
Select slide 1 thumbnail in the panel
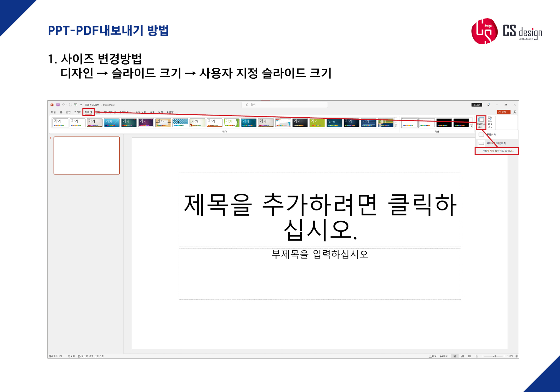click(87, 155)
